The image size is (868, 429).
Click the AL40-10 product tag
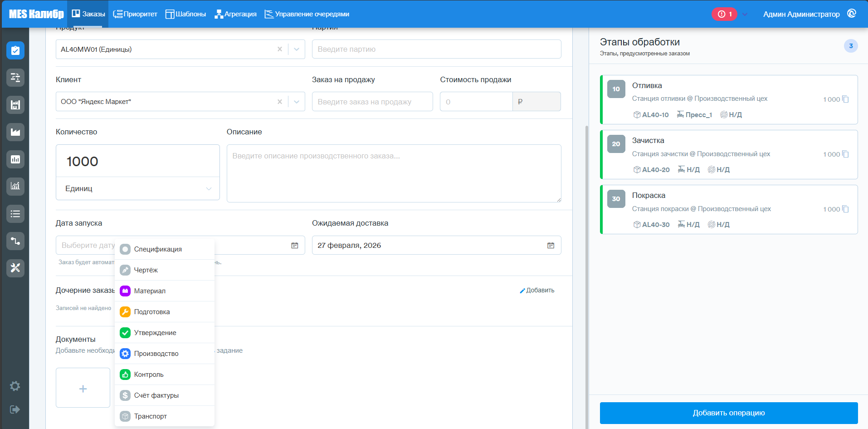[x=651, y=114]
